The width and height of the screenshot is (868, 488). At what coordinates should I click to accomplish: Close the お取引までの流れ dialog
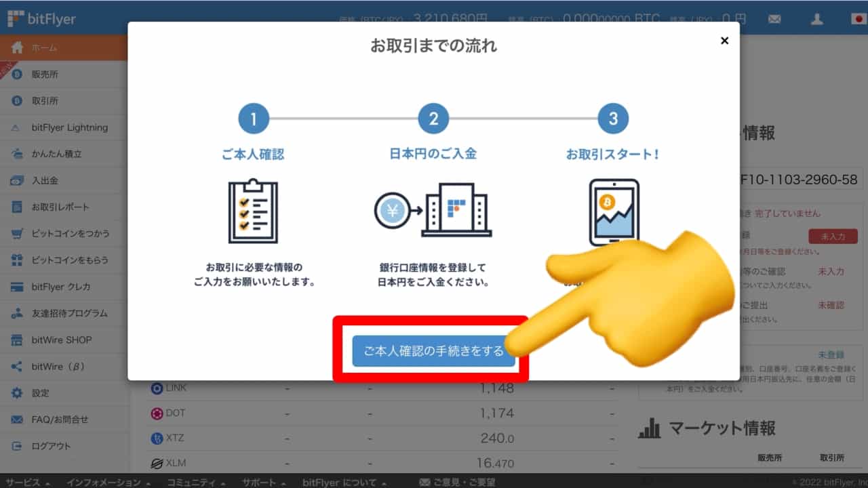click(724, 41)
